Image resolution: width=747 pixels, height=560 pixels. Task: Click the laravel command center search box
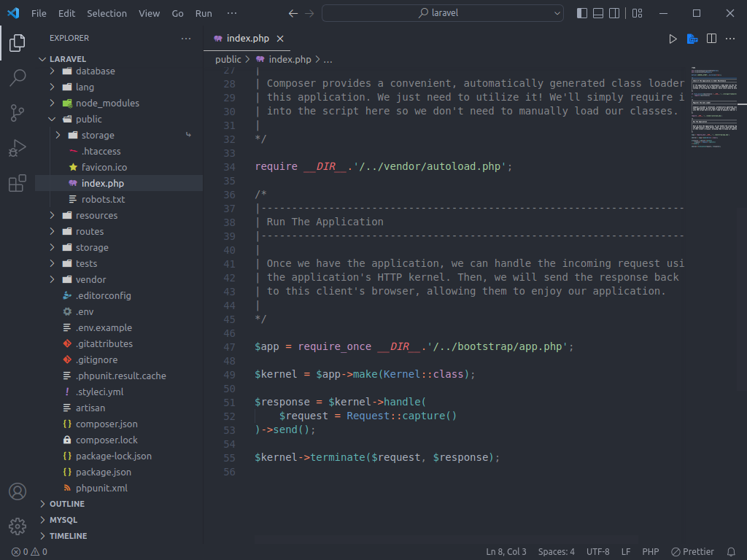tap(443, 13)
